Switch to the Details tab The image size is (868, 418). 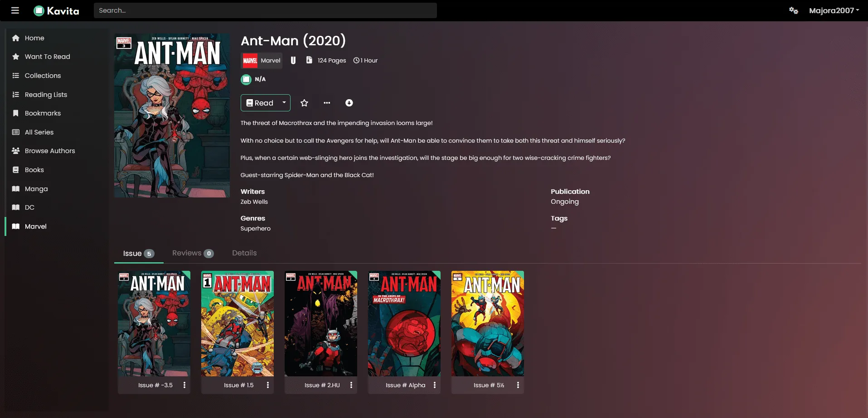(x=244, y=253)
